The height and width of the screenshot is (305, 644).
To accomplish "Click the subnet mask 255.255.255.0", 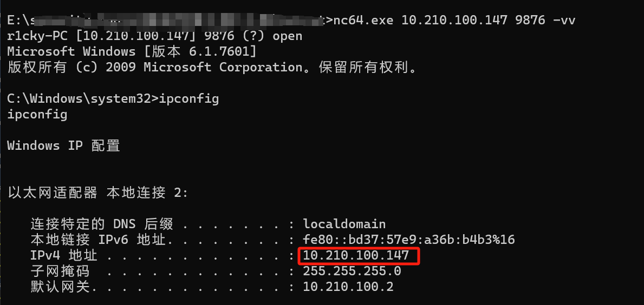I will pos(352,271).
